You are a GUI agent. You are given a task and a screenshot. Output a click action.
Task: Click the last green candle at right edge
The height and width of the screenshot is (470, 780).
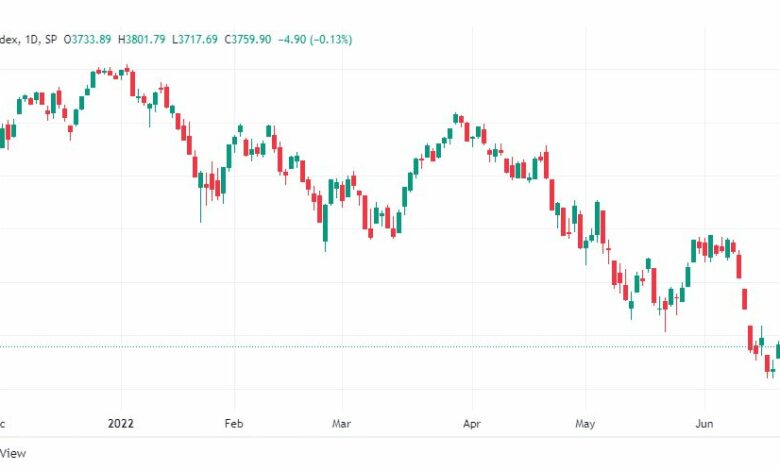point(777,352)
